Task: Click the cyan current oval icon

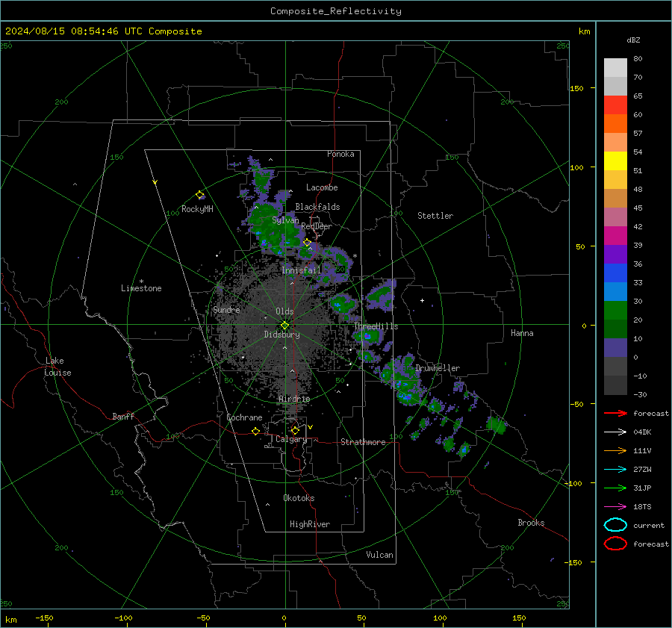Action: 615,525
